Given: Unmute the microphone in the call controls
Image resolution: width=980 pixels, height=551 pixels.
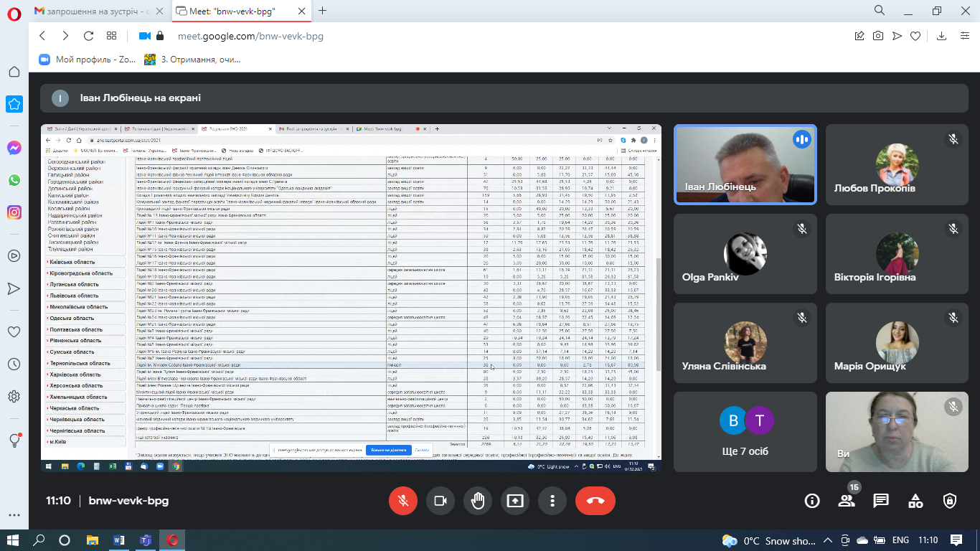Looking at the screenshot, I should tap(403, 501).
